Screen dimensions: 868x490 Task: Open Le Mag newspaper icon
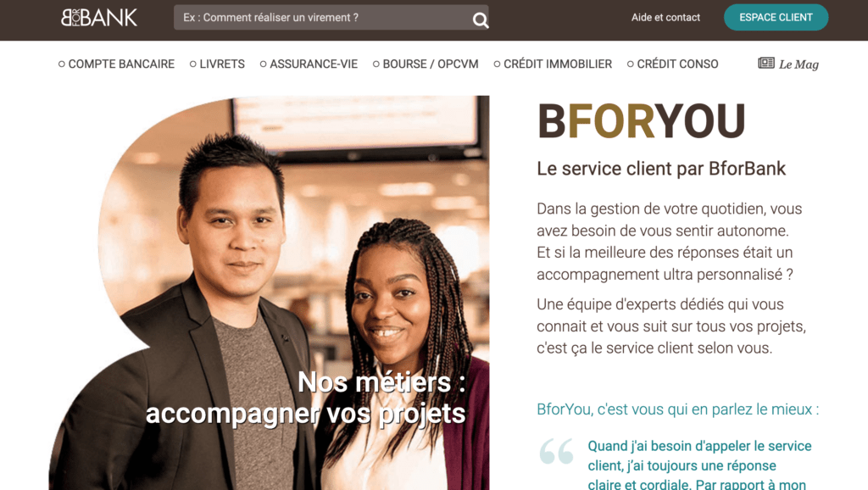(x=766, y=63)
